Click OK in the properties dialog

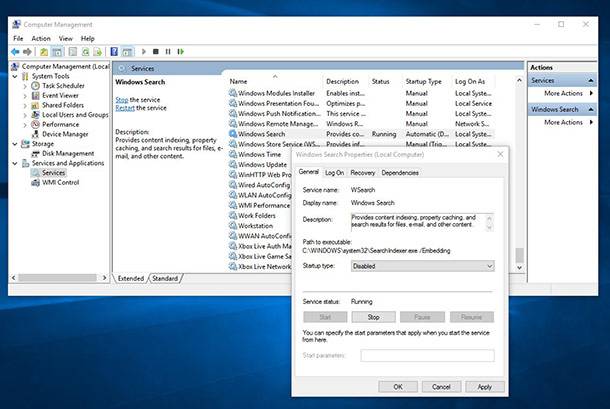click(x=398, y=387)
